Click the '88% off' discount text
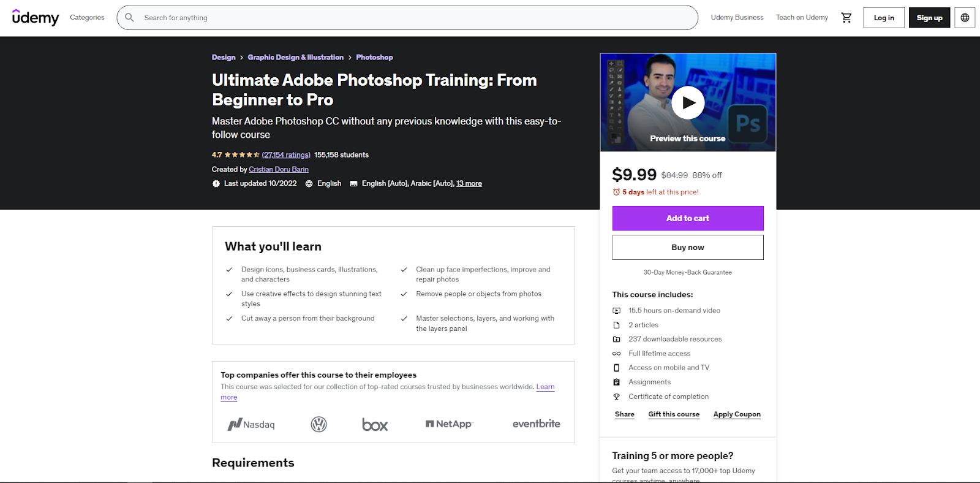Viewport: 980px width, 483px height. [707, 175]
